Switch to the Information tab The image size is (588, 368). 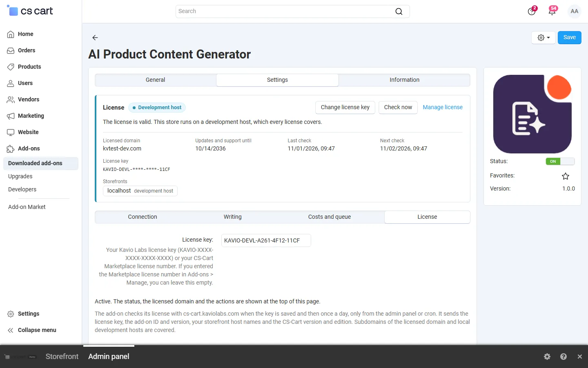404,80
